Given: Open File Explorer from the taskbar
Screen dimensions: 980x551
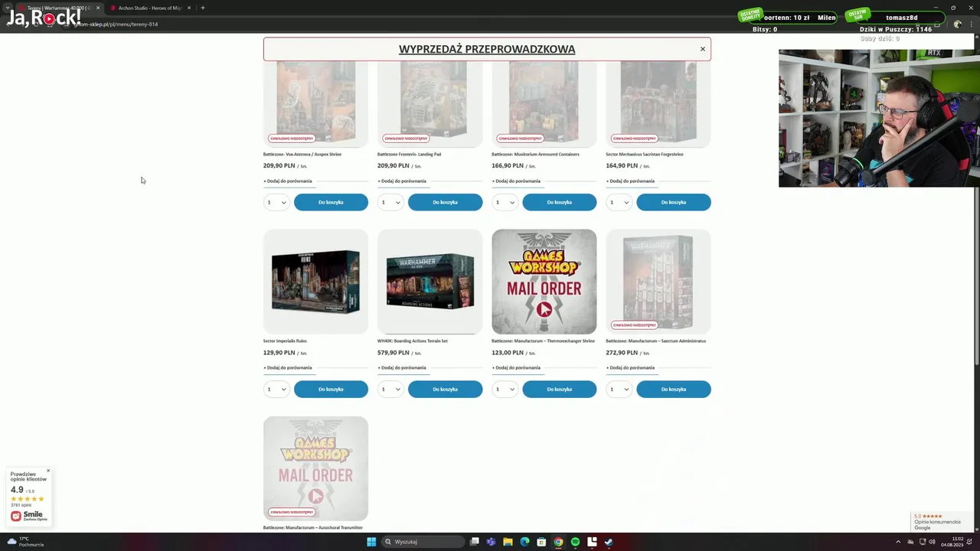Looking at the screenshot, I should (x=508, y=542).
